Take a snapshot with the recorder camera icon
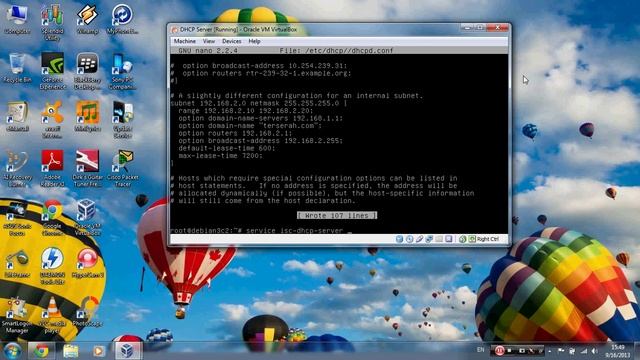This screenshot has height=360, width=640. [521, 351]
